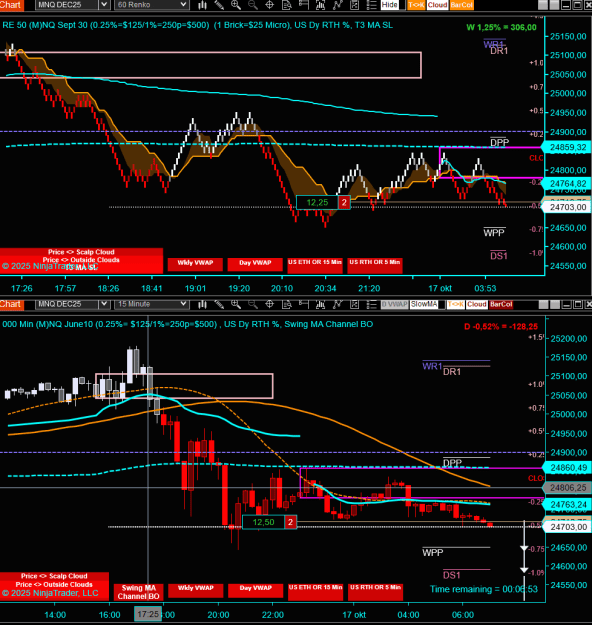The width and height of the screenshot is (592, 625).
Task: Toggle the Hide button in the 60 Renko chart toolbar
Action: coord(389,5)
